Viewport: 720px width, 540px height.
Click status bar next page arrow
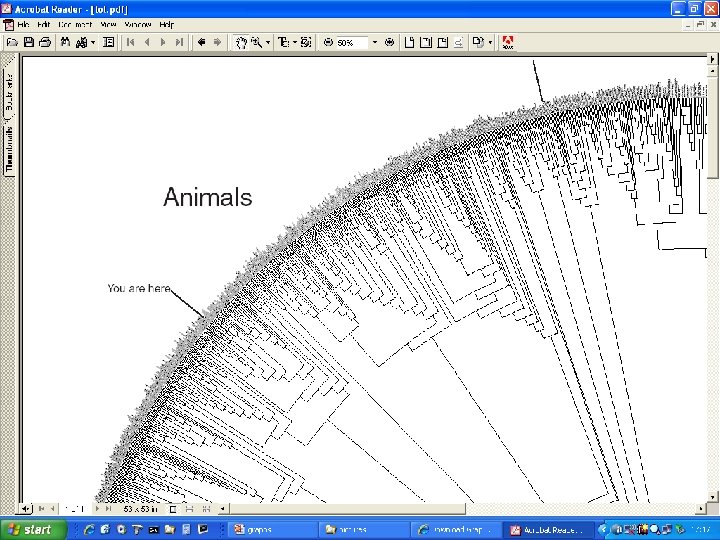(x=97, y=508)
